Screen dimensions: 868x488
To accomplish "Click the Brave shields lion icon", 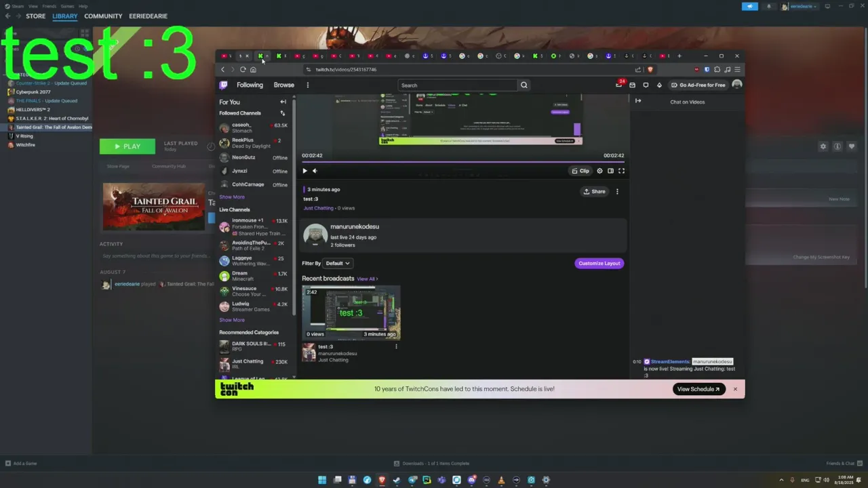I will [650, 69].
